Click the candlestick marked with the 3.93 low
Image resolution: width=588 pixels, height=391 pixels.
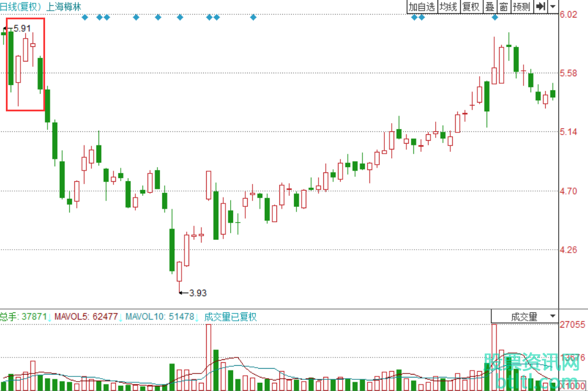coord(179,277)
